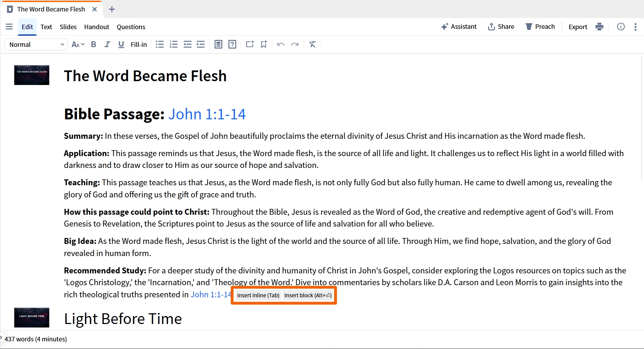Insert a handout block
The image size is (644, 349).
coord(218,44)
